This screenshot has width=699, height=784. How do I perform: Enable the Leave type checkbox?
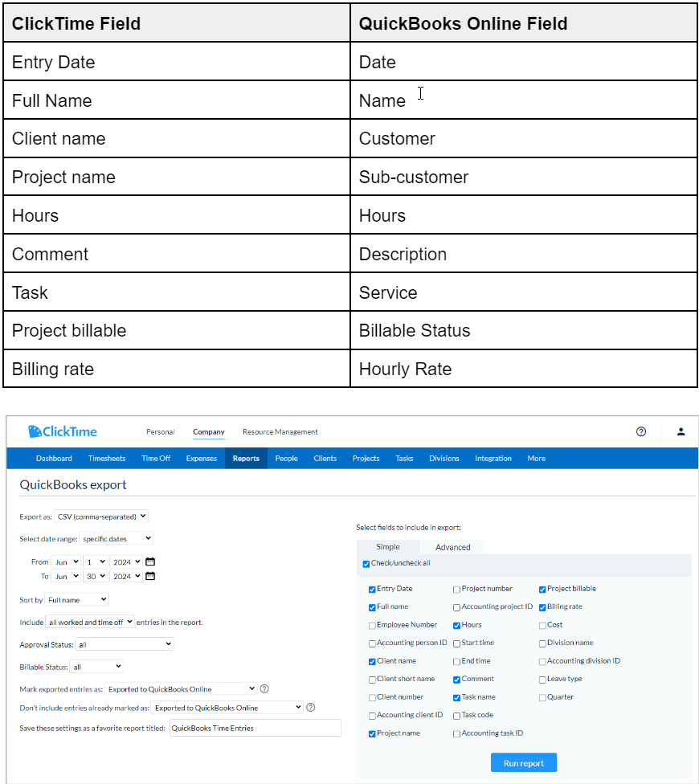[542, 680]
